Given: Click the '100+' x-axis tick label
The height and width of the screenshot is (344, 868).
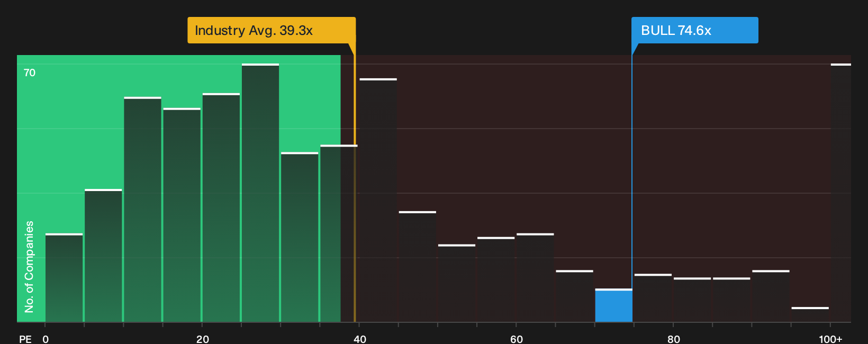Looking at the screenshot, I should tap(830, 339).
